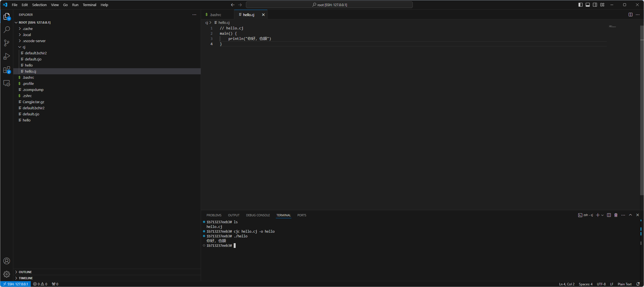This screenshot has height=287, width=644.
Task: Click the UTF-8 encoding status item
Action: [601, 284]
